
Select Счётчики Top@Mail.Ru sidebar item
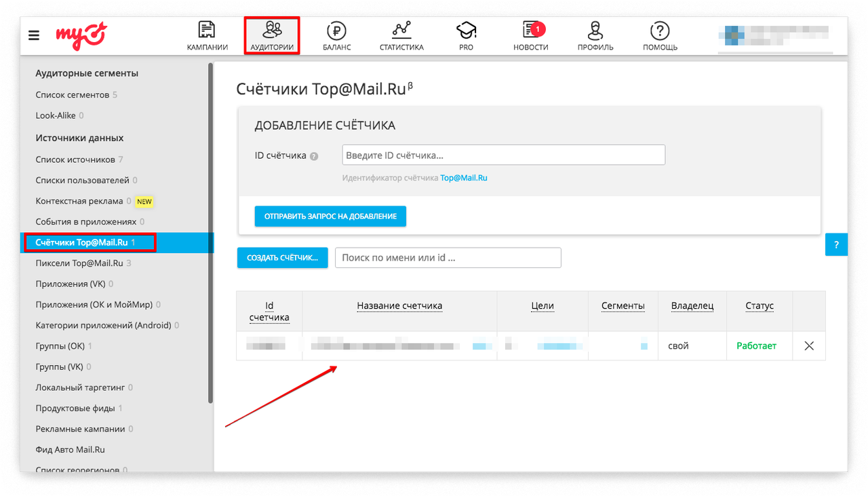coord(117,242)
